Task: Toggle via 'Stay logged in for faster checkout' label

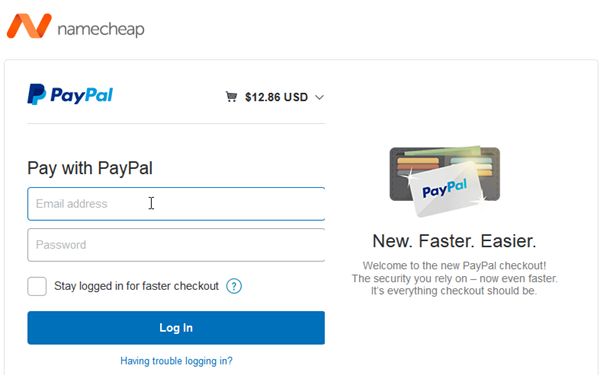Action: pos(136,286)
